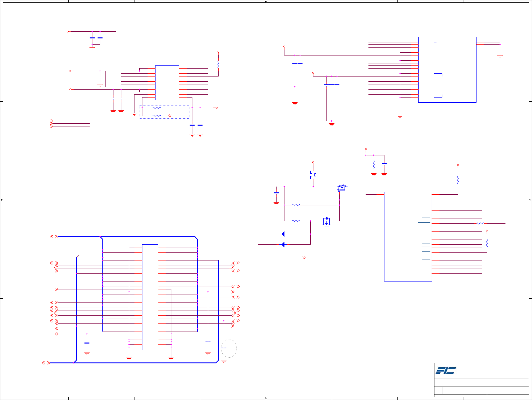Select the large IC body in the bottom-right circuit

point(408,237)
